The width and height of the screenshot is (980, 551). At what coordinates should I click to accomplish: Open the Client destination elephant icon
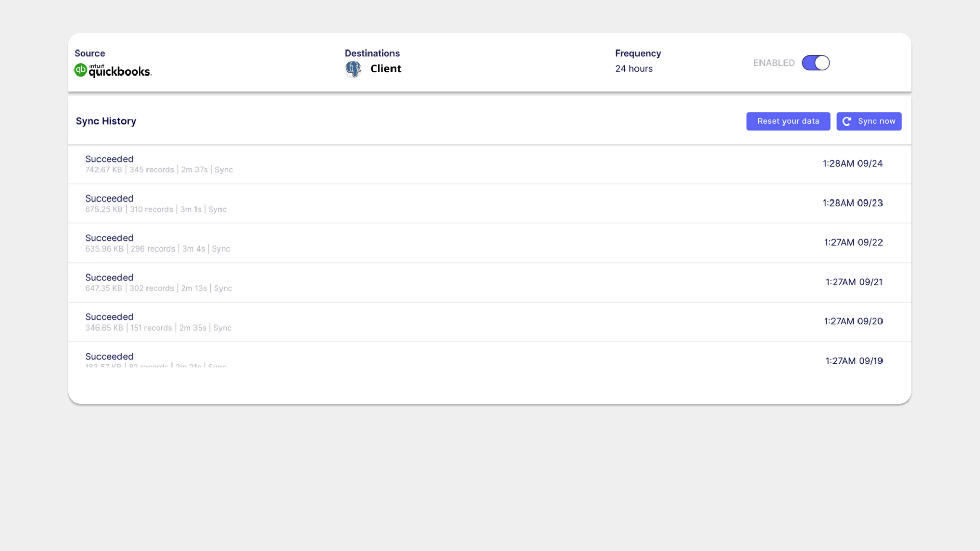click(x=353, y=69)
